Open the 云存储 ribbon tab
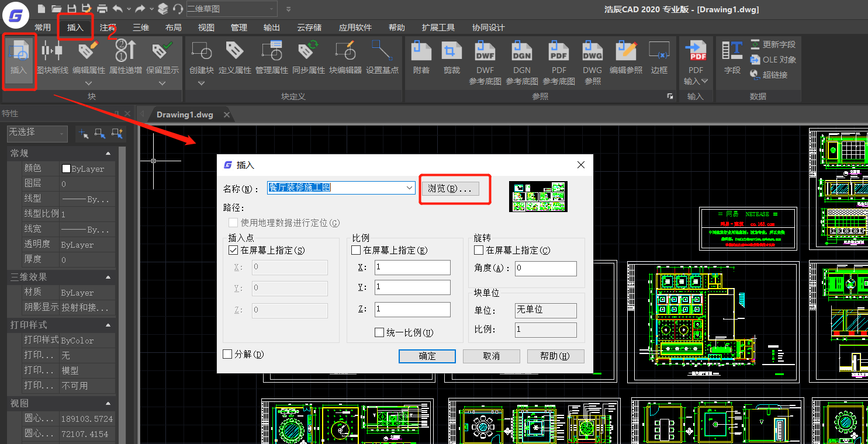The height and width of the screenshot is (444, 868). tap(309, 27)
